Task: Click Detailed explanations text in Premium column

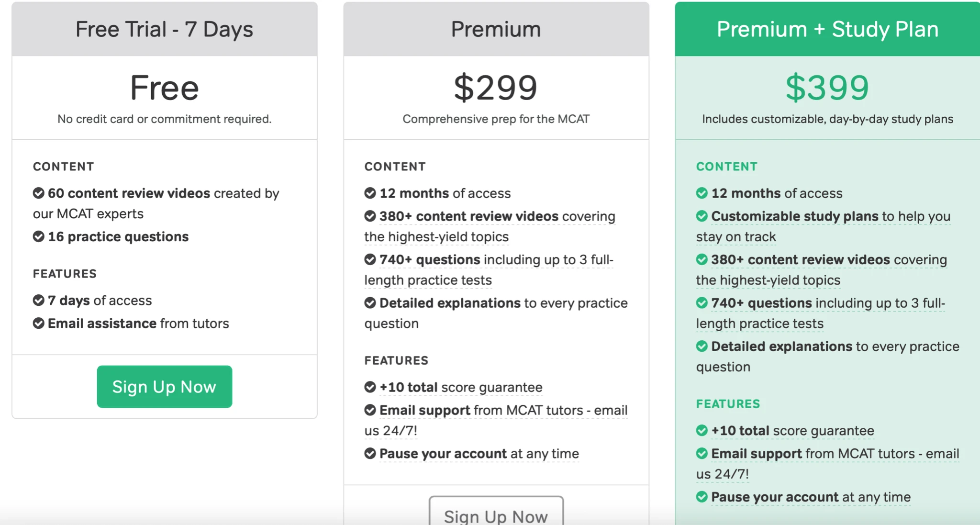Action: pyautogui.click(x=450, y=303)
